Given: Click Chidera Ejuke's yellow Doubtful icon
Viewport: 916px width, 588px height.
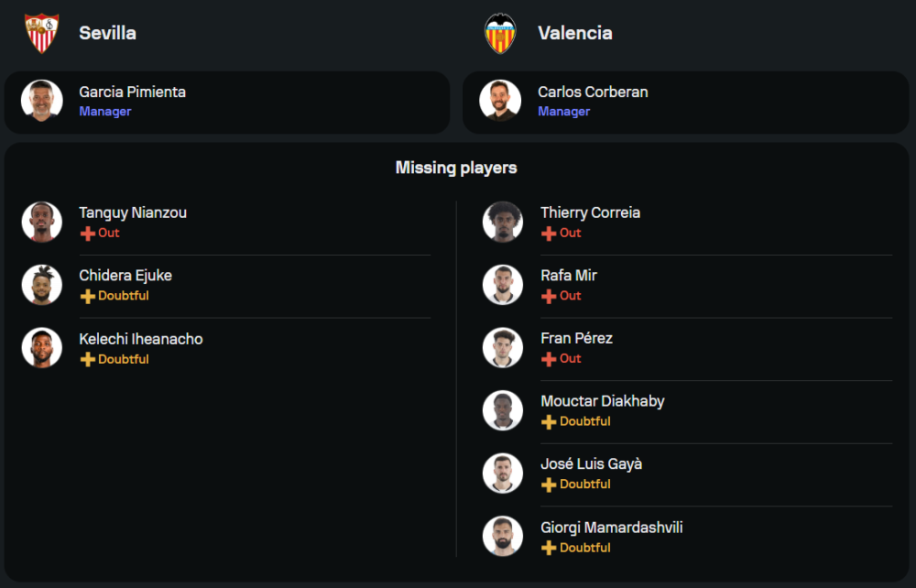Looking at the screenshot, I should [88, 297].
